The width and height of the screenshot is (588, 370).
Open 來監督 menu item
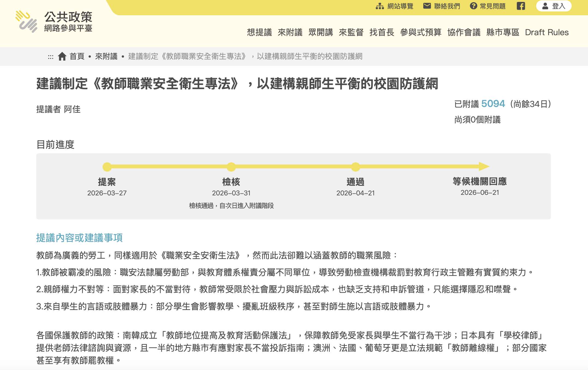(x=351, y=32)
